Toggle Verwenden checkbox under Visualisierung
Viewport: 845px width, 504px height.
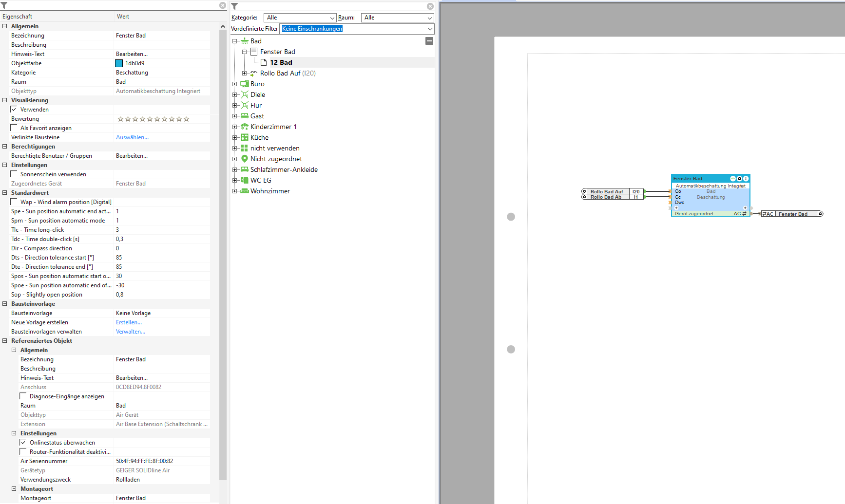(x=14, y=109)
